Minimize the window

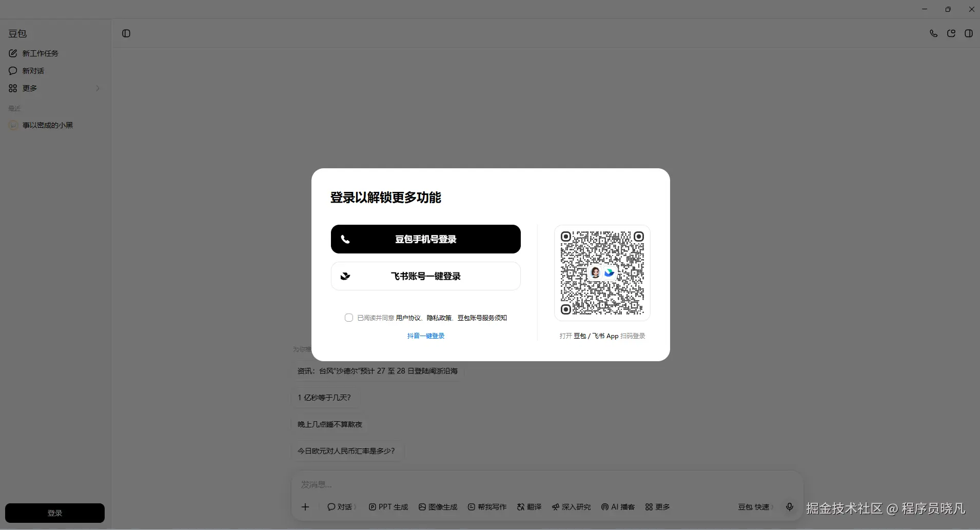click(x=925, y=9)
